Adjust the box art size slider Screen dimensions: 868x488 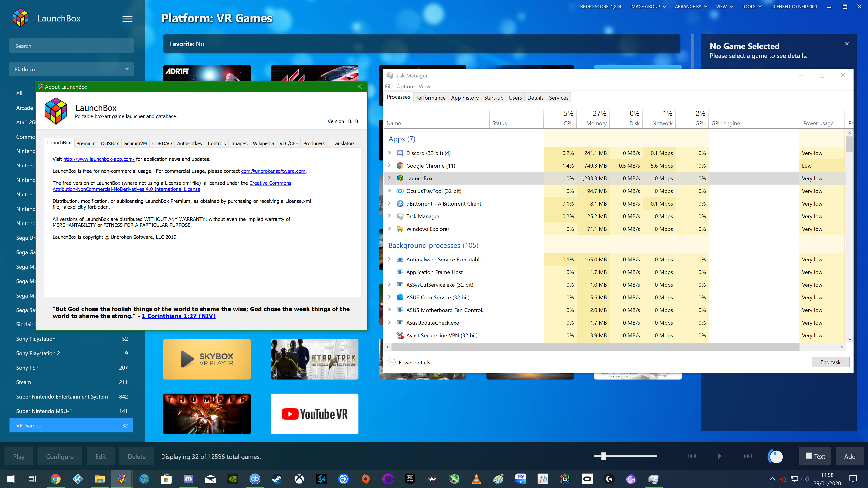click(603, 456)
